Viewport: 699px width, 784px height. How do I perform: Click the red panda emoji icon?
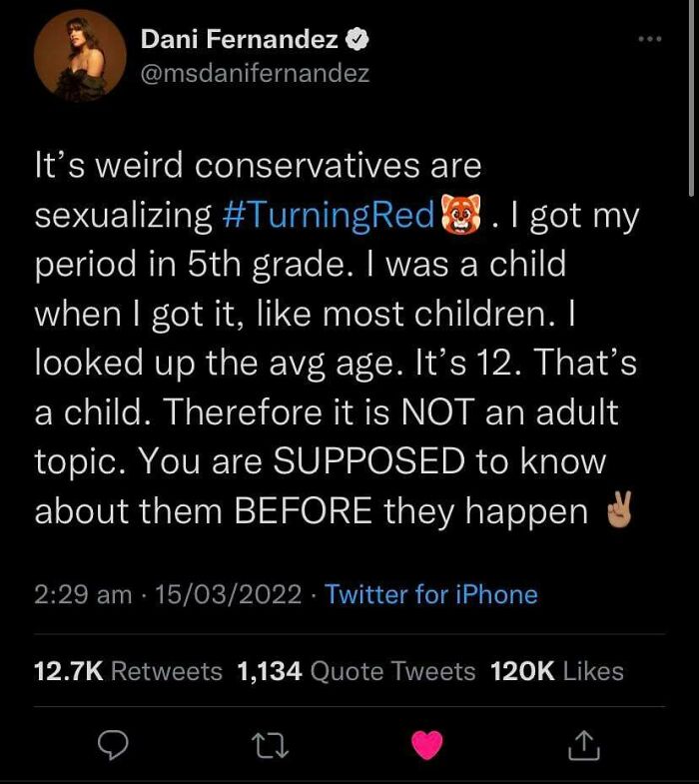pyautogui.click(x=461, y=215)
